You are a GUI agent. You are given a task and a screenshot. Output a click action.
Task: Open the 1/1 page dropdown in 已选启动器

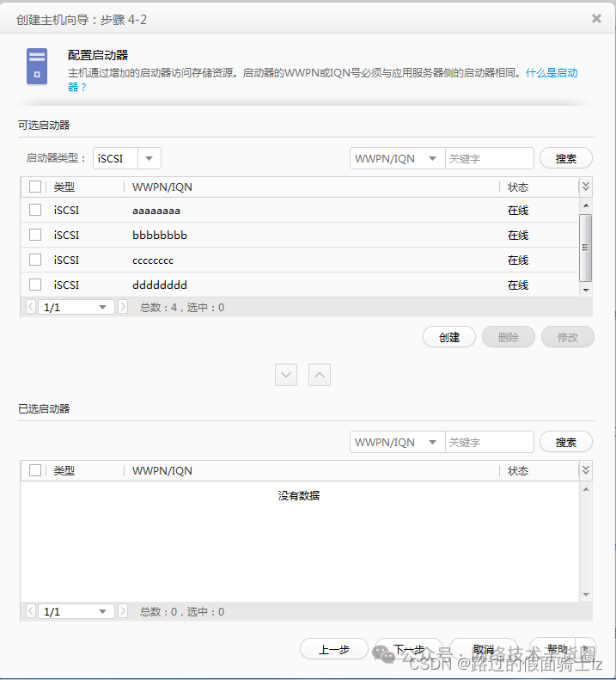coord(76,611)
